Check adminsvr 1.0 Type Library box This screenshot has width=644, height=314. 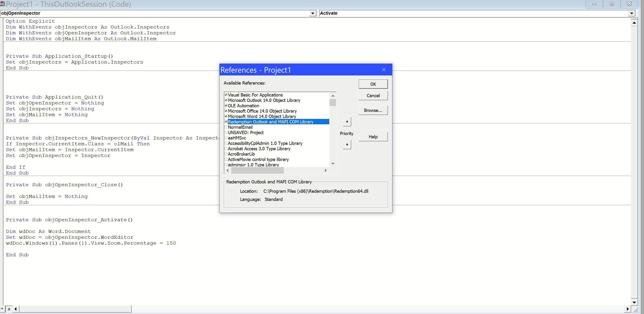[x=226, y=165]
